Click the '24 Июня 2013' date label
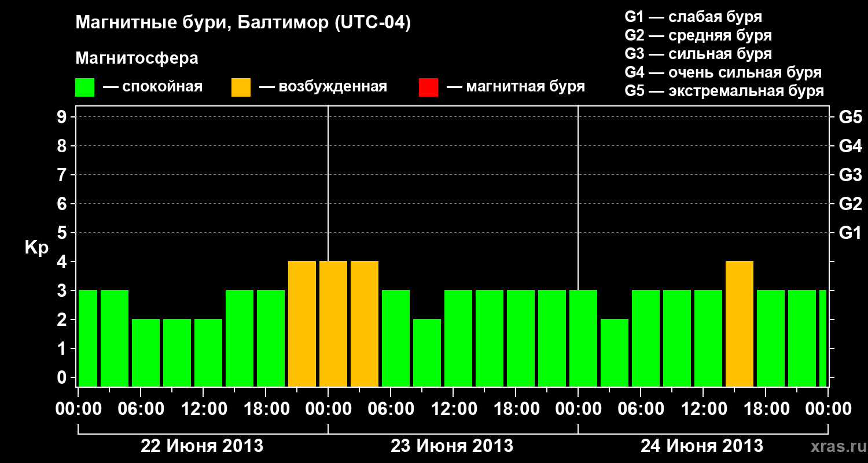The width and height of the screenshot is (868, 463). 702,446
